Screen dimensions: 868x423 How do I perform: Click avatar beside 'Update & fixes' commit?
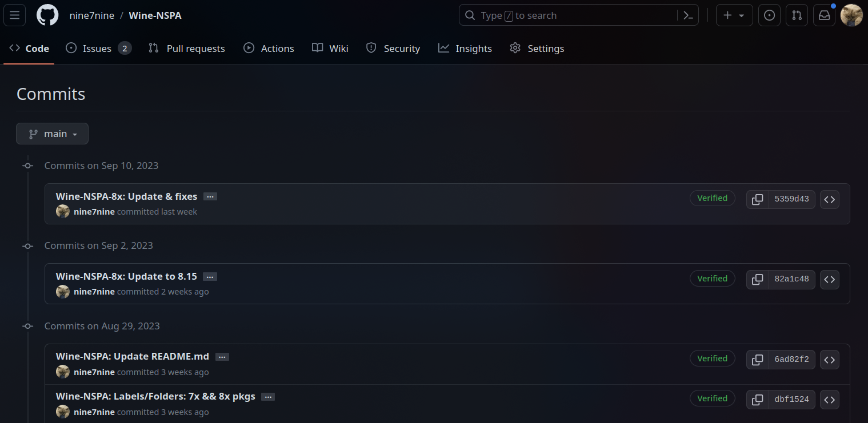click(x=63, y=212)
